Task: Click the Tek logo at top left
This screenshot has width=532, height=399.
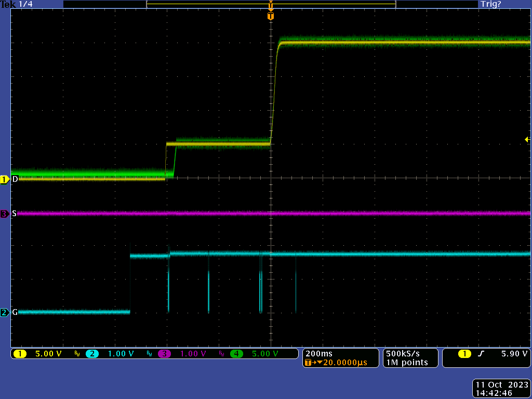Action: point(7,4)
